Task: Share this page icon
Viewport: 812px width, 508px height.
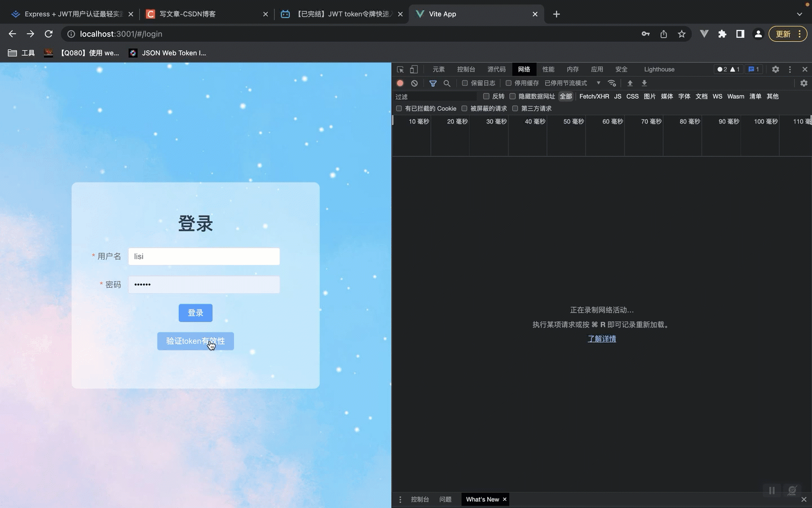Action: (x=664, y=34)
